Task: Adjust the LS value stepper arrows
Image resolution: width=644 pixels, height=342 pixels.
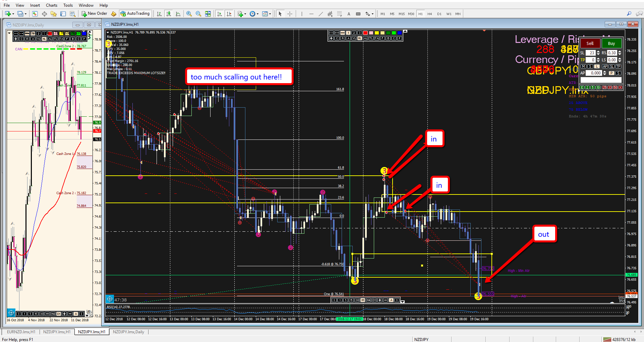Action: pos(620,60)
